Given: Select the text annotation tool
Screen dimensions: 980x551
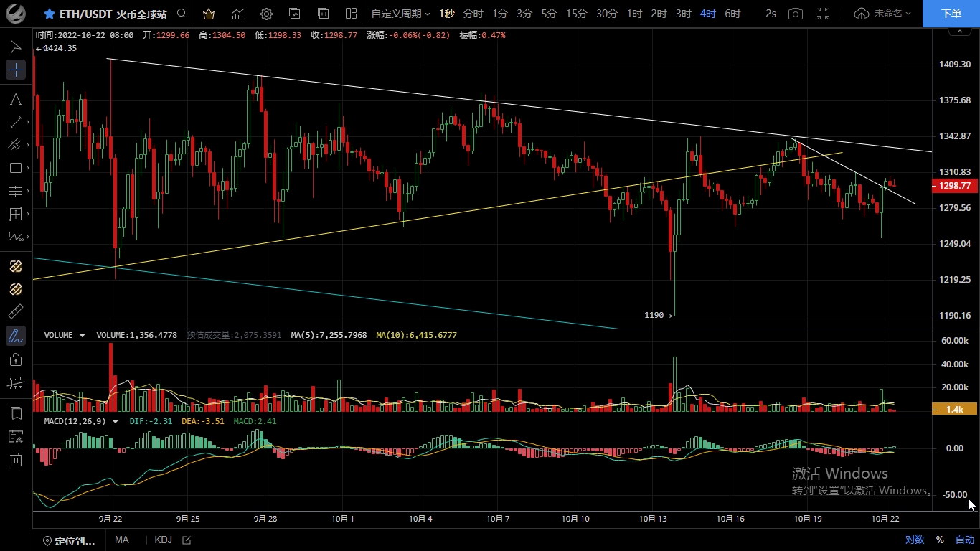Looking at the screenshot, I should tap(15, 99).
